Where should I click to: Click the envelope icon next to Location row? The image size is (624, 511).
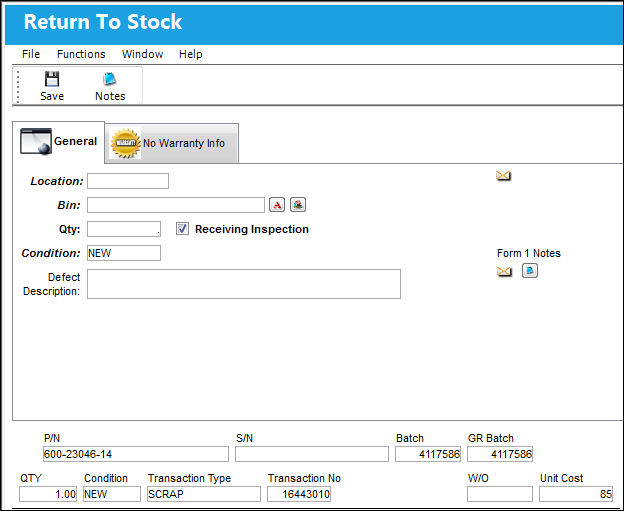[503, 176]
